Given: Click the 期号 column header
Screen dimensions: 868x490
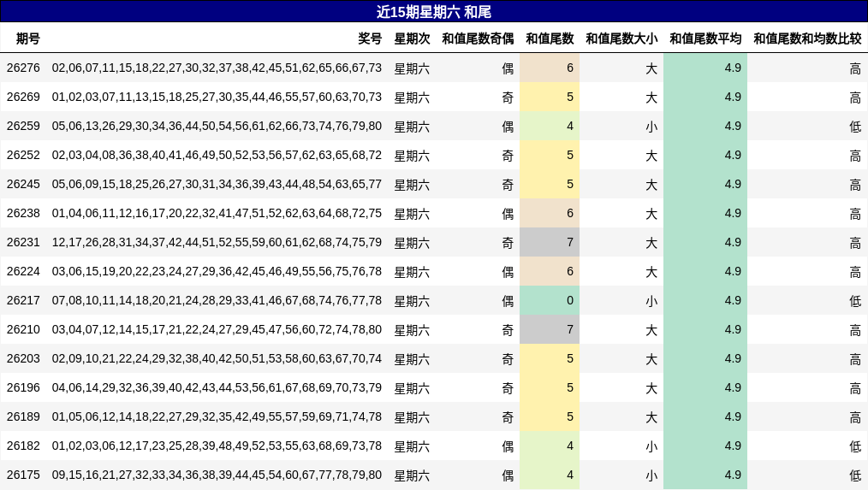Looking at the screenshot, I should pyautogui.click(x=28, y=38).
